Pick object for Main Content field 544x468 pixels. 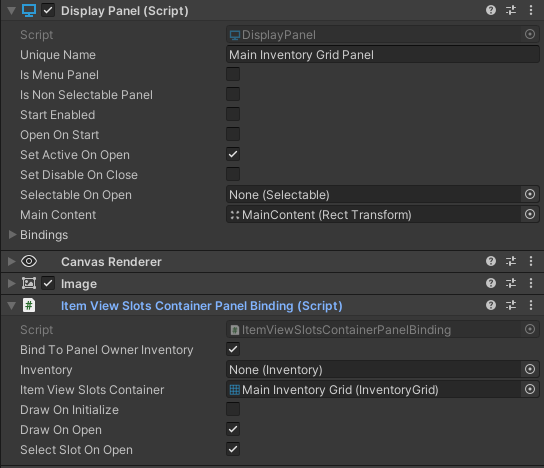[530, 214]
